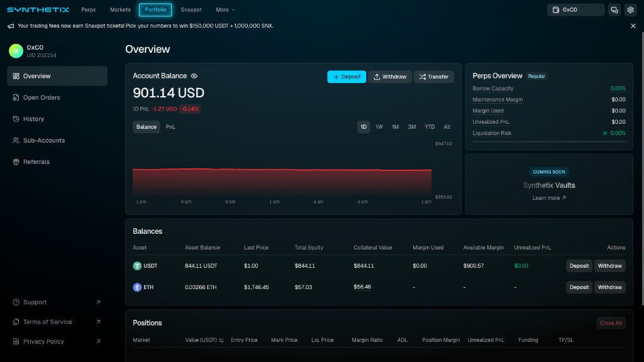
Task: Click the COMING SOON badge
Action: (548, 172)
